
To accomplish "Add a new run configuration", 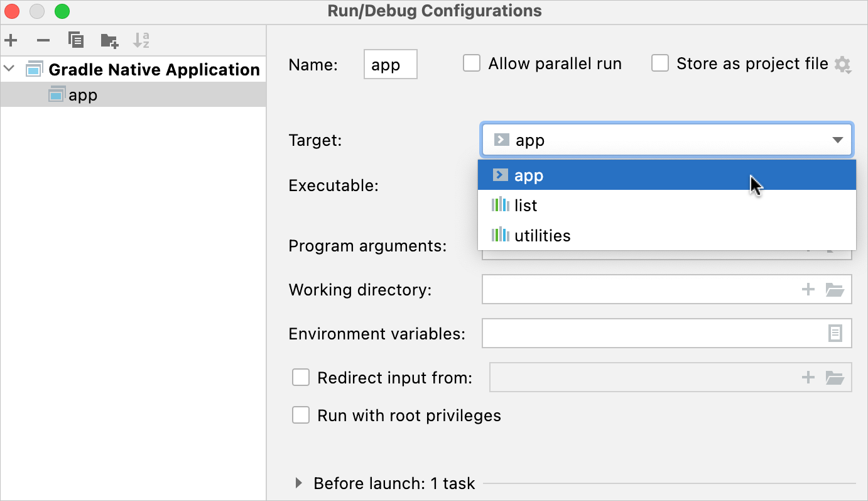I will click(11, 41).
